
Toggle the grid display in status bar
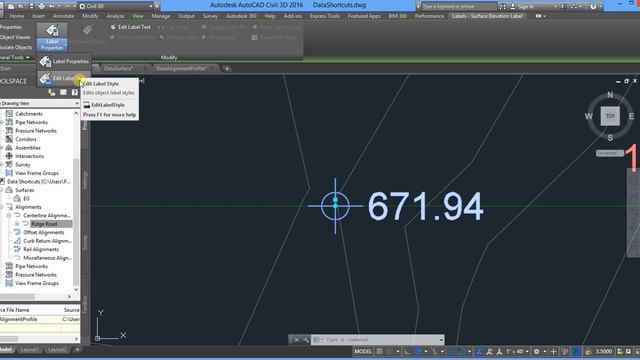[380, 351]
